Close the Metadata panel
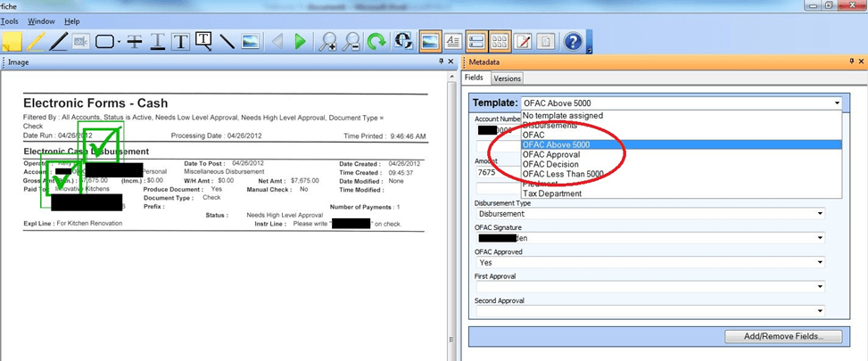 [862, 62]
